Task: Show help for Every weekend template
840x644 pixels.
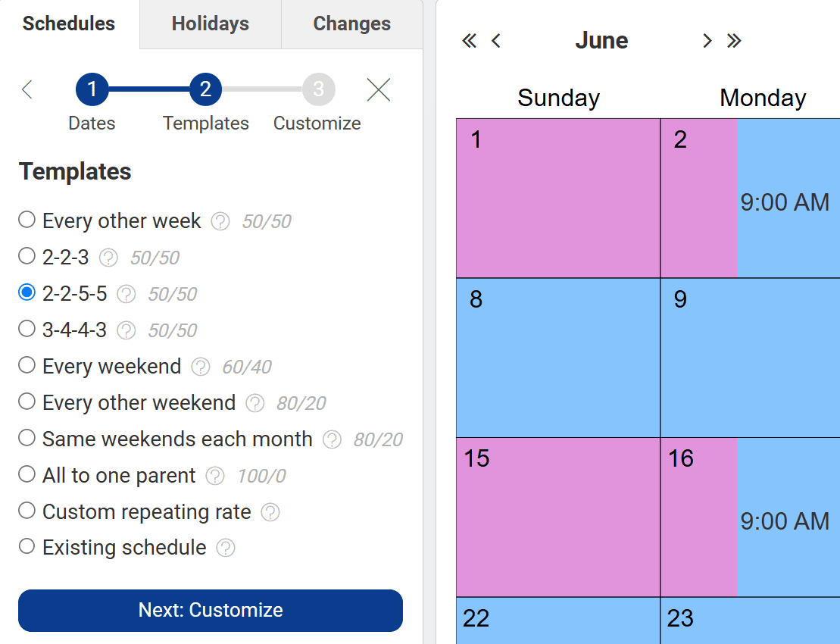Action: [201, 367]
